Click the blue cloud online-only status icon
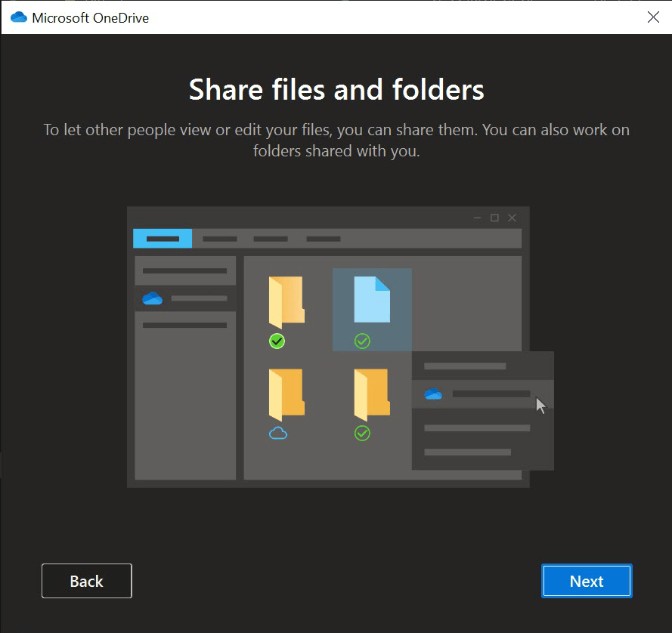This screenshot has width=672, height=633. click(x=278, y=434)
